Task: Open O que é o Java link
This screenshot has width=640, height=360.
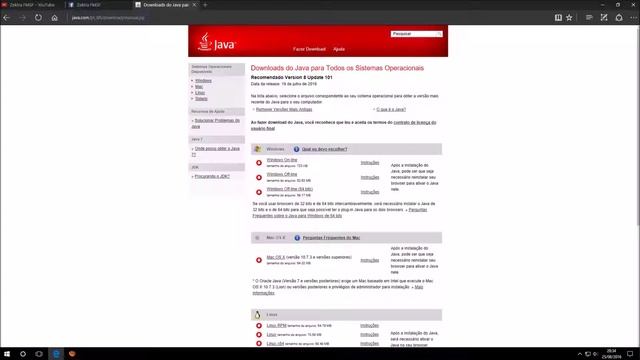Action: [x=391, y=109]
